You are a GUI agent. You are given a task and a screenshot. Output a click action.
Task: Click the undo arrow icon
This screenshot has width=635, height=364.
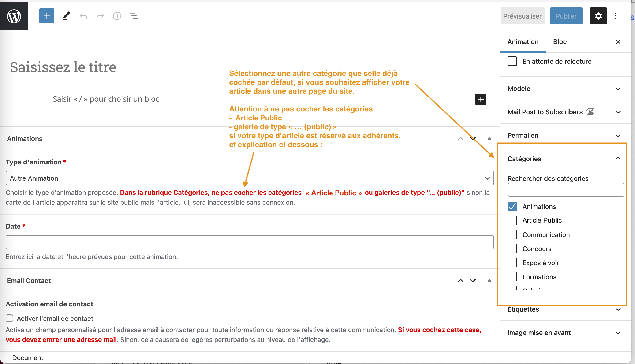point(83,16)
